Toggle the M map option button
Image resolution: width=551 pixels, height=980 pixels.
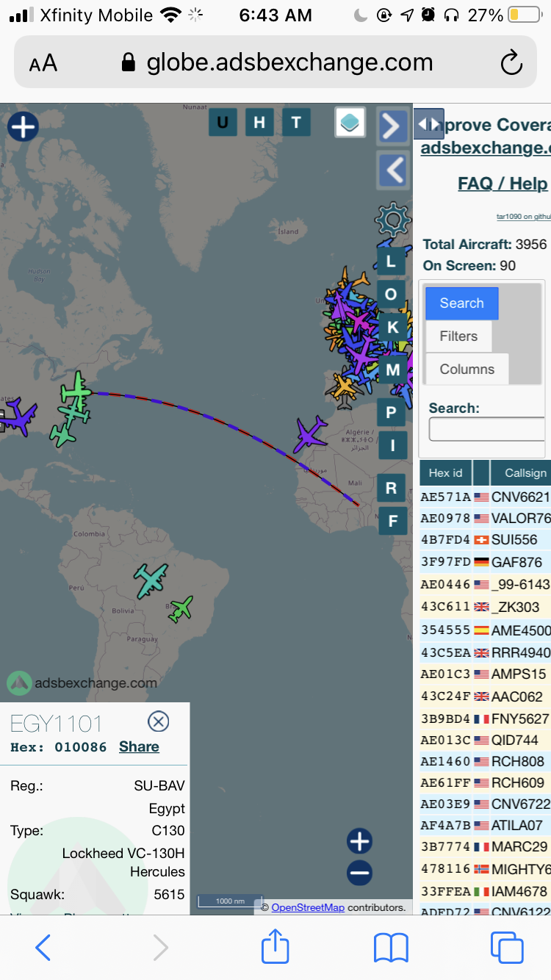pos(392,370)
